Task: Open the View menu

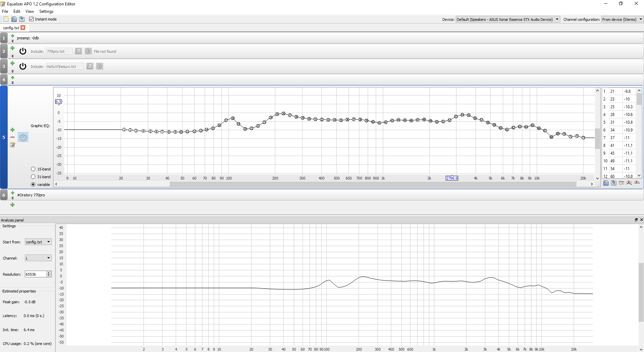Action: 30,11
